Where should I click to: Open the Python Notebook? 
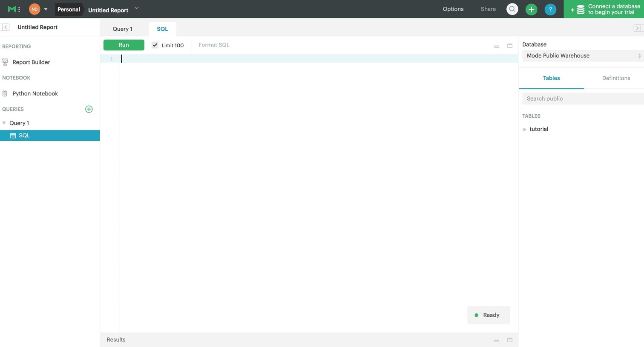[x=35, y=94]
